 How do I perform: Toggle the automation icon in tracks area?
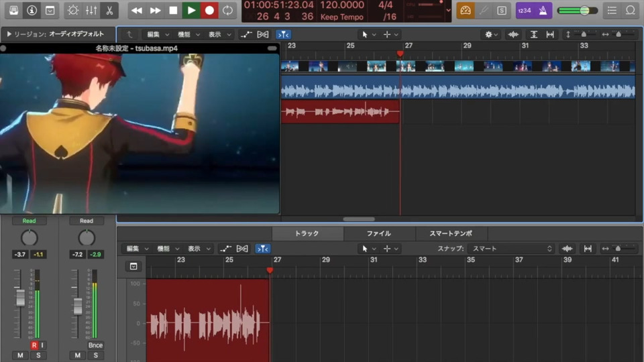(246, 34)
